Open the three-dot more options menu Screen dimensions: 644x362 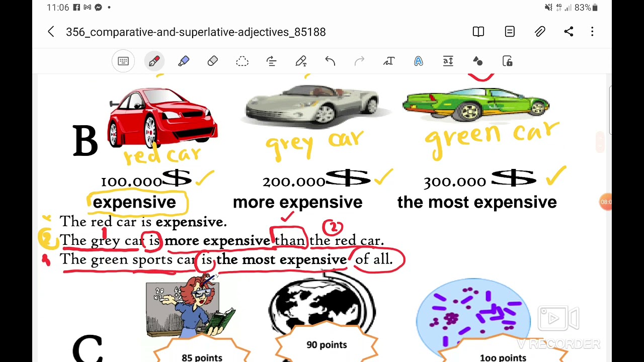point(592,32)
